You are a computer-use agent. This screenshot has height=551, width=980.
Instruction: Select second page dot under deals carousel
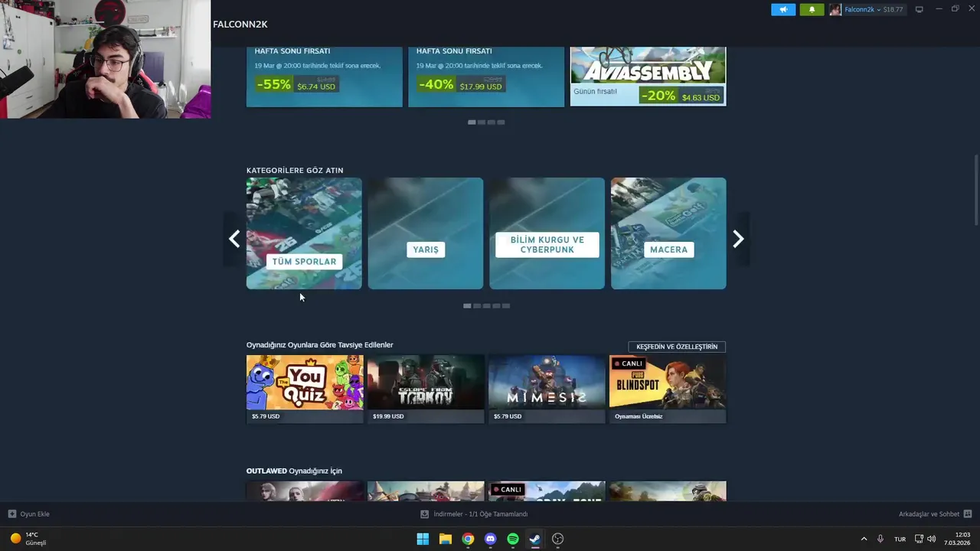[482, 122]
